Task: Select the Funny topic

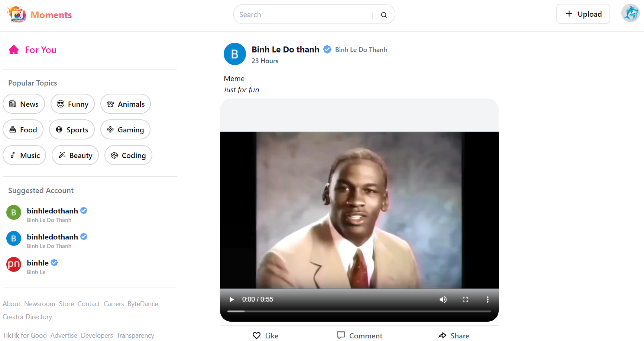Action: [72, 104]
